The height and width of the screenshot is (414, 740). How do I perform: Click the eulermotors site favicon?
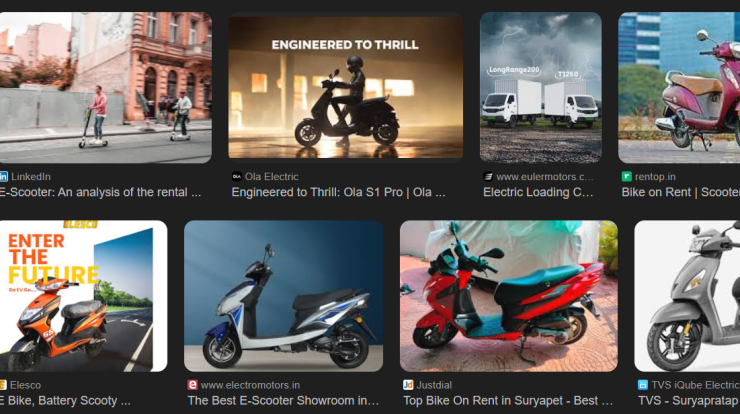488,177
